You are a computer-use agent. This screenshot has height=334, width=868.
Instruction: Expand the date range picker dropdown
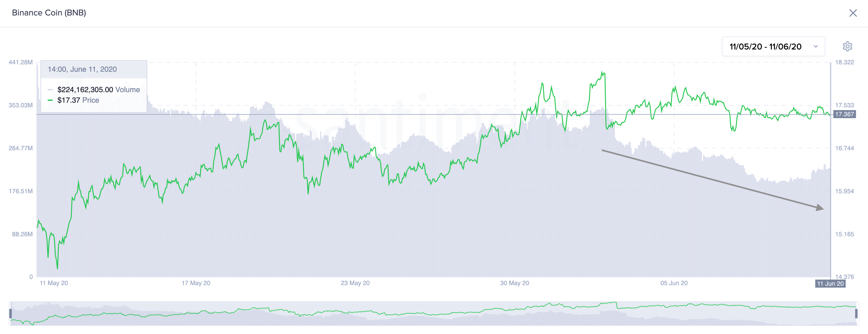coord(815,46)
